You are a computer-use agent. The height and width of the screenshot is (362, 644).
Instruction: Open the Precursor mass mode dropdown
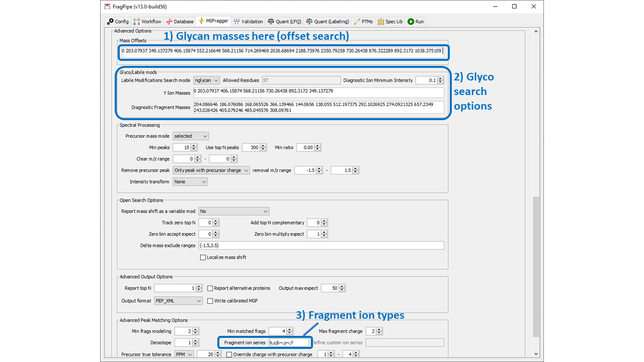pyautogui.click(x=191, y=136)
